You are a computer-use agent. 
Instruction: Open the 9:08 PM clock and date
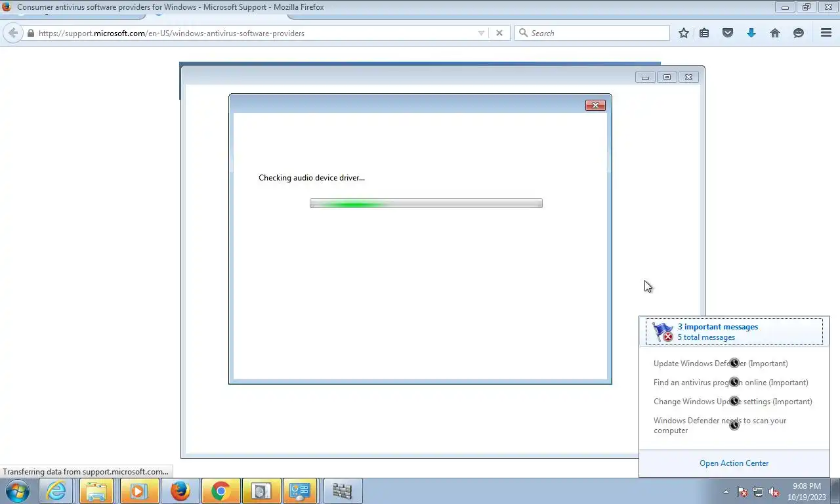807,492
